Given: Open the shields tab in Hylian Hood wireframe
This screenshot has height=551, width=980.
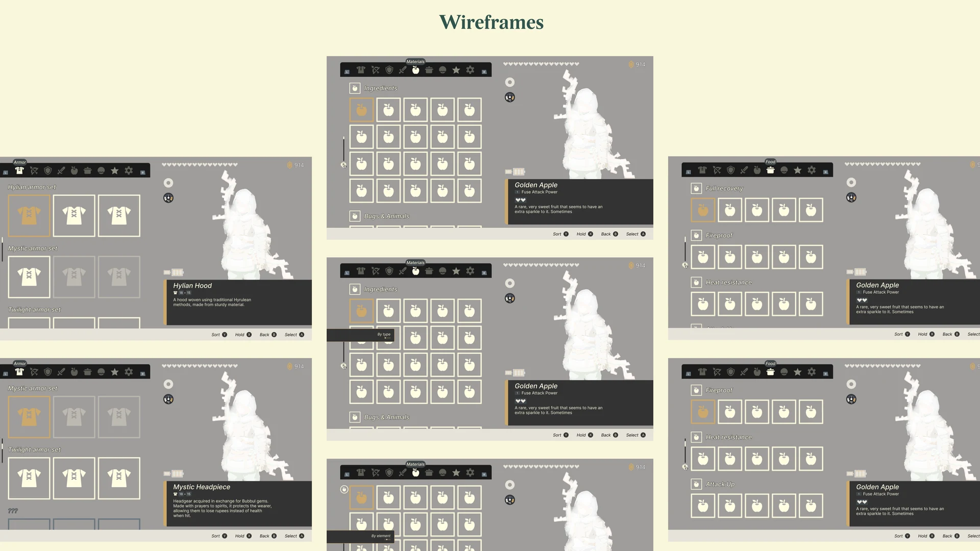Looking at the screenshot, I should (48, 171).
